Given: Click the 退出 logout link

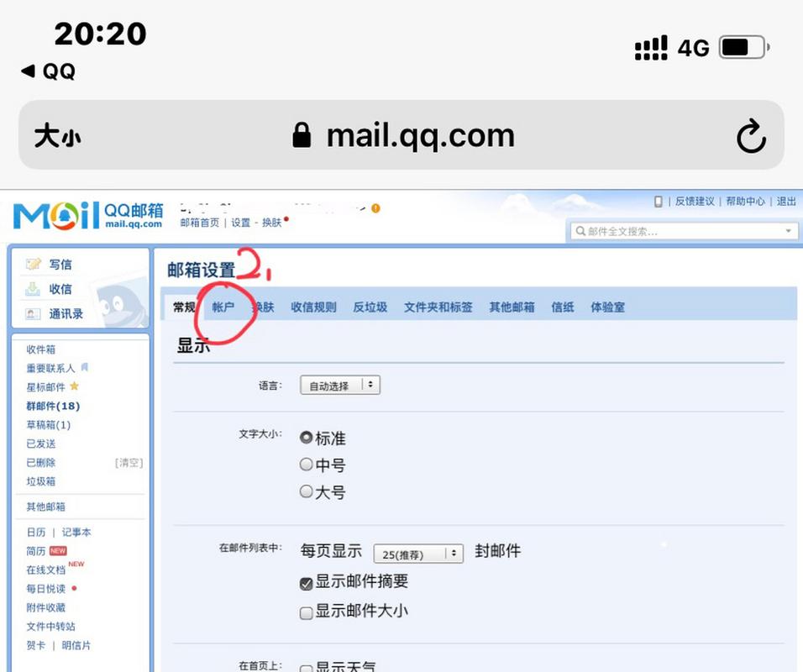Looking at the screenshot, I should (x=786, y=202).
